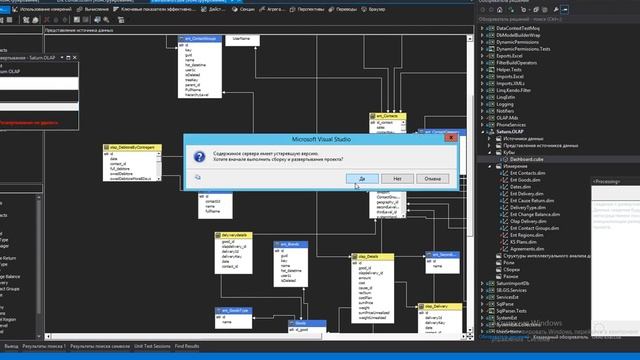Select Ent Goods.dim dimension
The image size is (640, 360).
(525, 180)
